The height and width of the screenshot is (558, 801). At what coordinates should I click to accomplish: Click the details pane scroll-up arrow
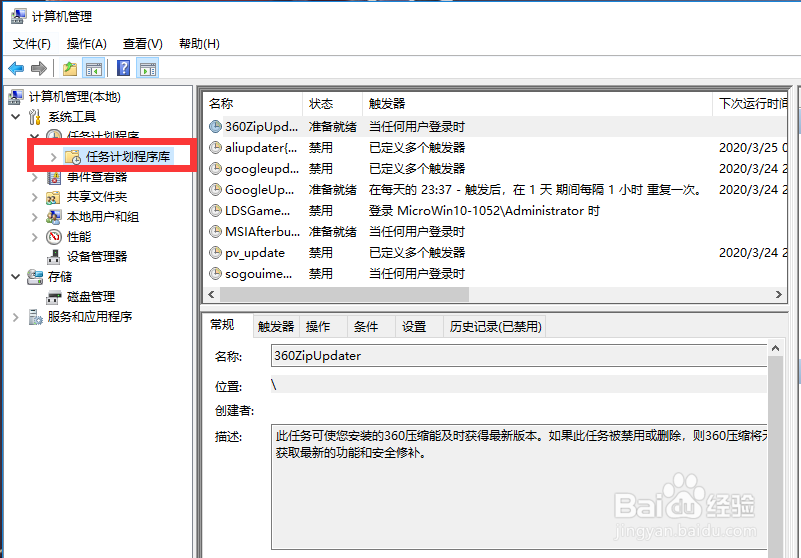point(775,348)
